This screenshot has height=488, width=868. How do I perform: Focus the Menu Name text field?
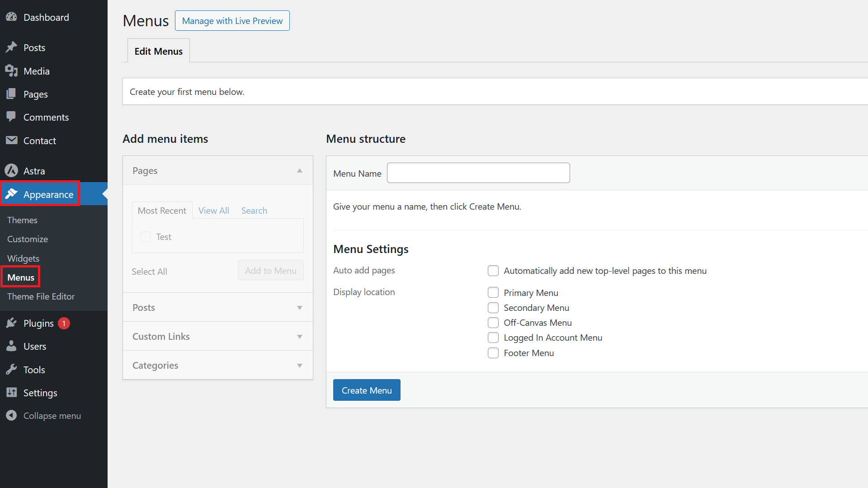point(478,173)
